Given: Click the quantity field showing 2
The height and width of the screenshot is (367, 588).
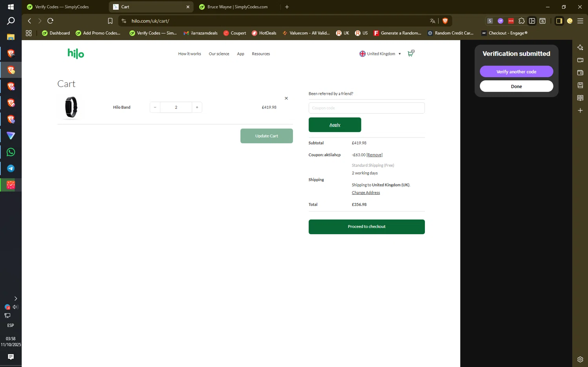Looking at the screenshot, I should [176, 107].
